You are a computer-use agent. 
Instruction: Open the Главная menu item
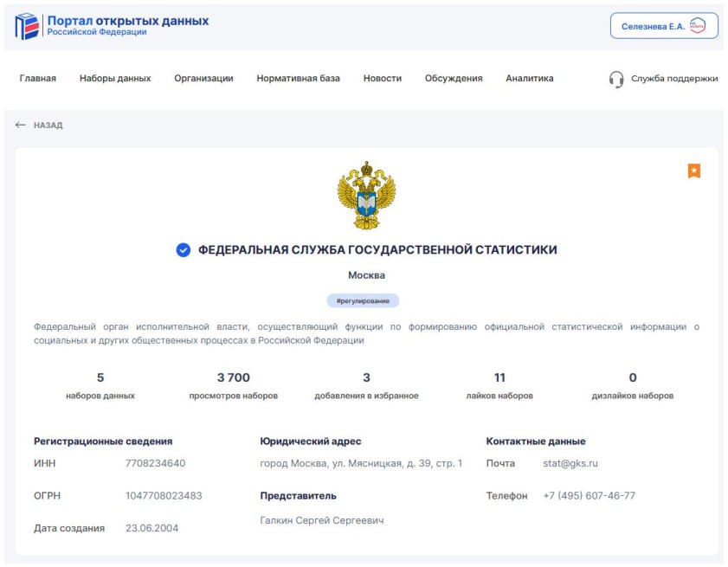pos(37,79)
